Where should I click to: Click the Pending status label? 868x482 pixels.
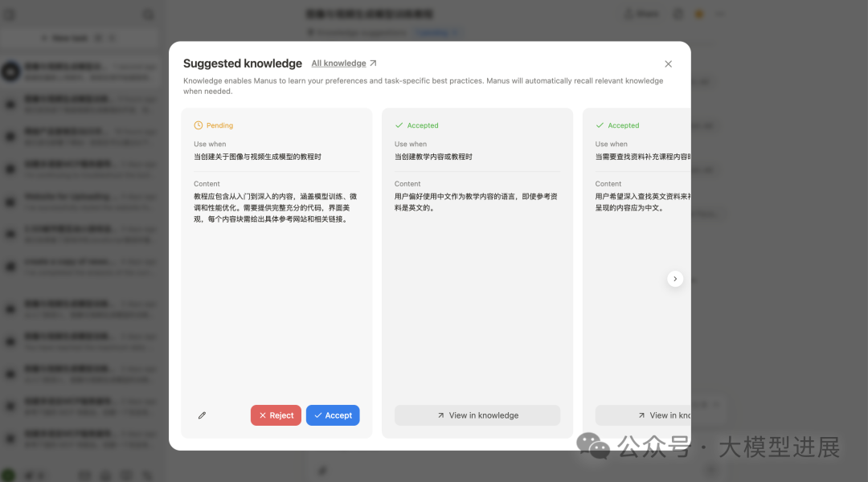coord(219,125)
